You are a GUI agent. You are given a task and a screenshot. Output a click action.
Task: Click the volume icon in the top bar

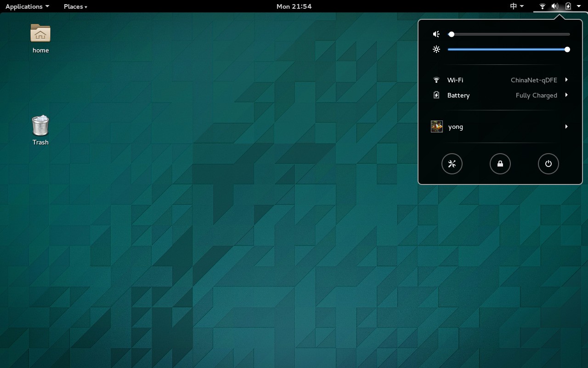(x=554, y=6)
